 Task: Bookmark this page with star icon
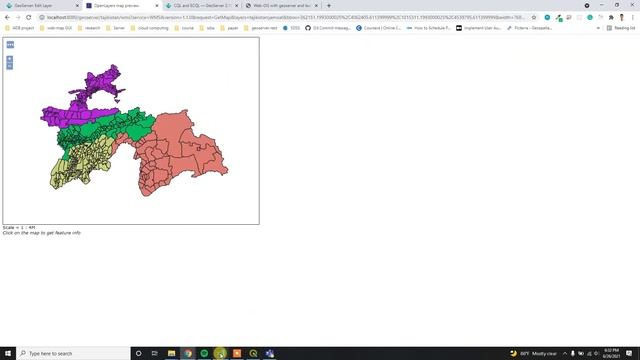coord(534,18)
